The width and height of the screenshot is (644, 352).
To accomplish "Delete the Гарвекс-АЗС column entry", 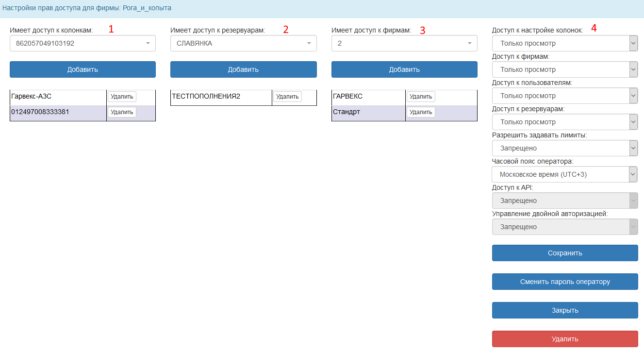I will [122, 97].
